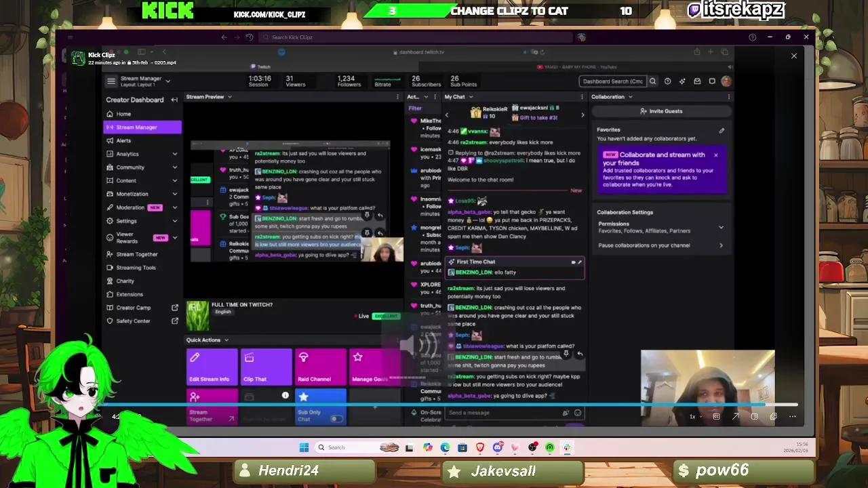The width and height of the screenshot is (868, 488).
Task: Go to next gift leaderboard item
Action: point(582,115)
